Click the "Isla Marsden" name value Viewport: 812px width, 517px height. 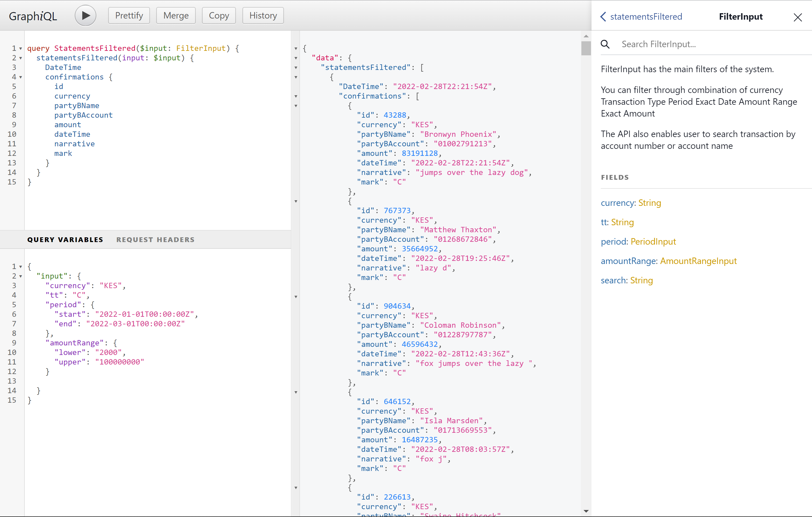[452, 421]
